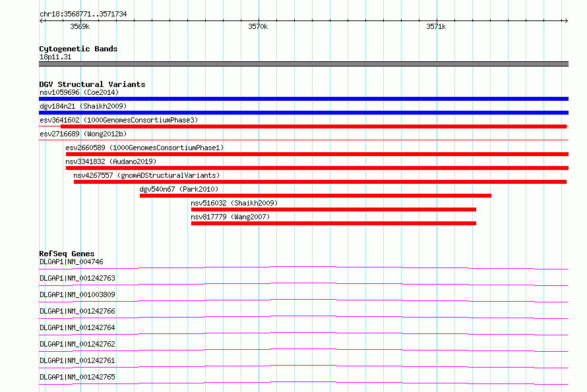587x392 pixels.
Task: Click the blue bar of dgv184n21
Action: [x=303, y=113]
